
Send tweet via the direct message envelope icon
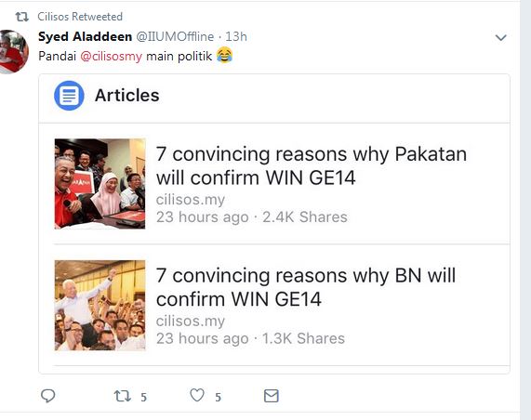pos(272,396)
